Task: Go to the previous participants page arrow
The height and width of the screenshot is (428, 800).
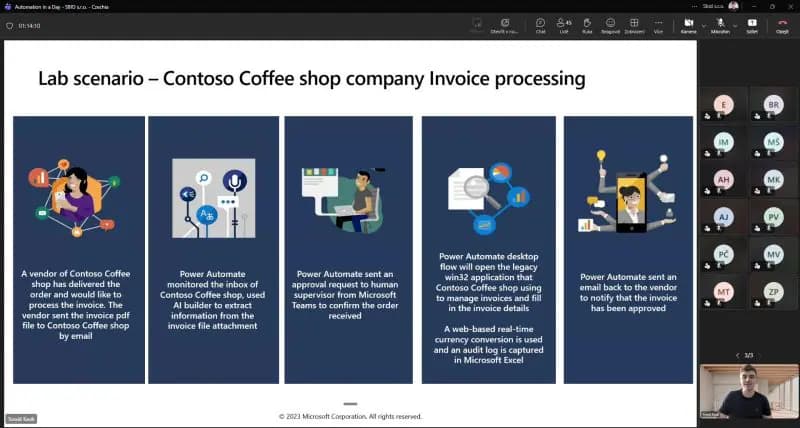Action: (x=737, y=355)
